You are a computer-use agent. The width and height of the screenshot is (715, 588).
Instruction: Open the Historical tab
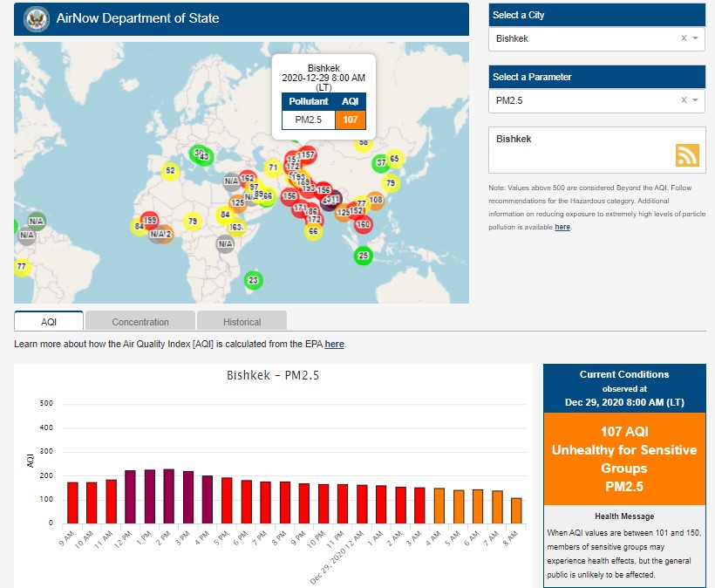pyautogui.click(x=242, y=322)
